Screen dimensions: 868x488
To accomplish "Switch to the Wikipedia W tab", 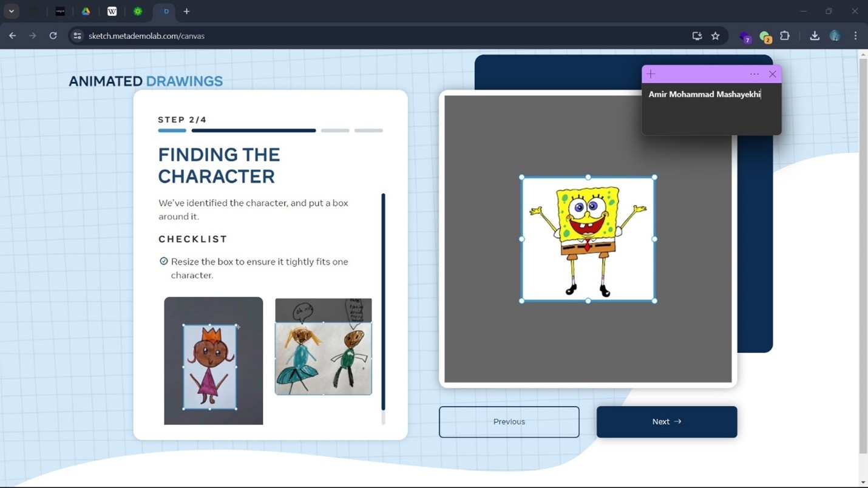I will pyautogui.click(x=112, y=12).
